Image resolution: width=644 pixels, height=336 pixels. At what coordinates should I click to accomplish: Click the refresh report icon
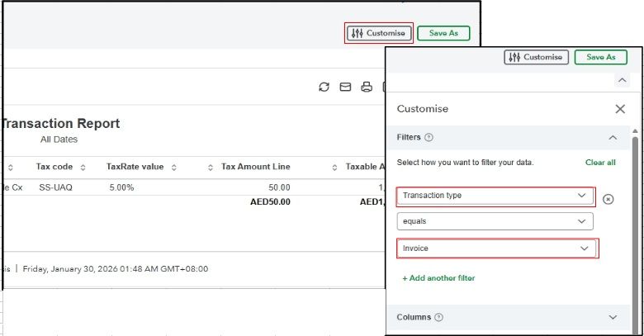tap(324, 87)
